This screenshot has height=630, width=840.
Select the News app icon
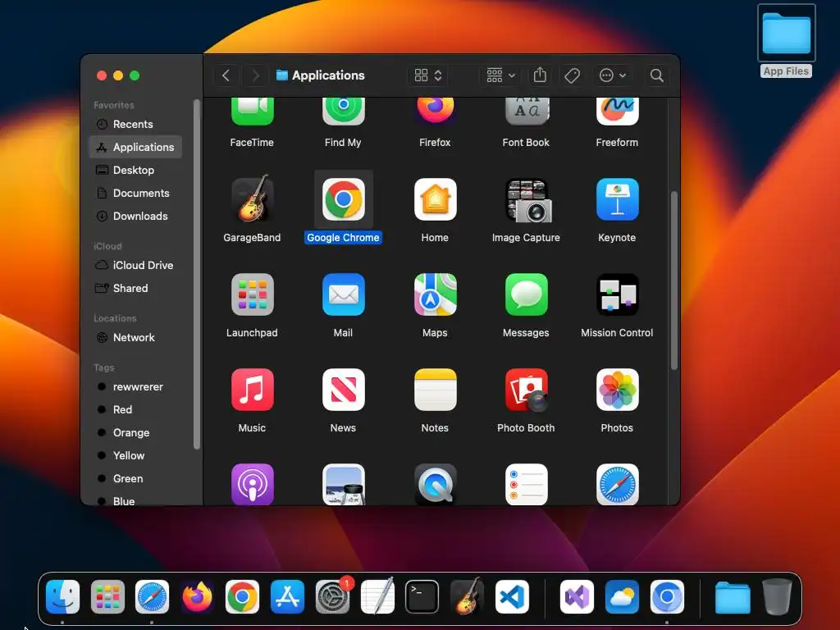coord(344,390)
